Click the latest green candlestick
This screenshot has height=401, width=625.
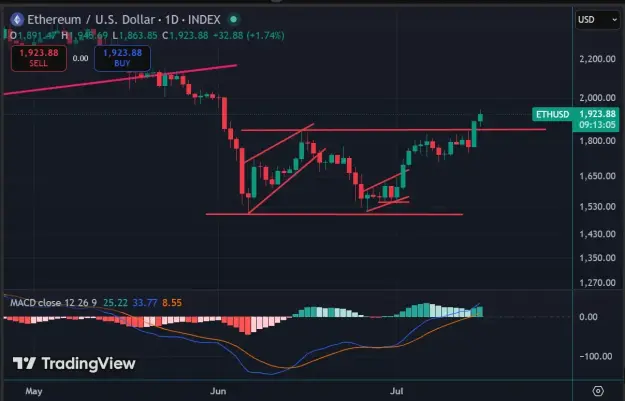click(481, 118)
